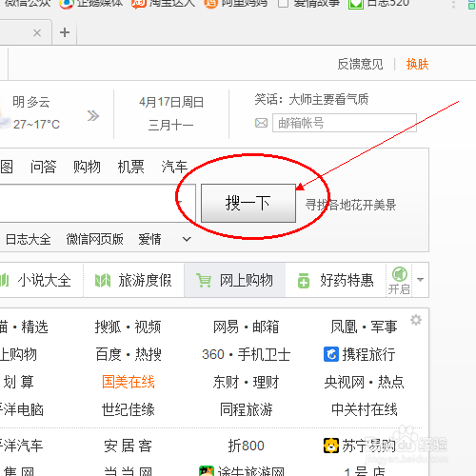This screenshot has height=476, width=476.
Task: Open 苏宁易购 link
Action: 368,446
